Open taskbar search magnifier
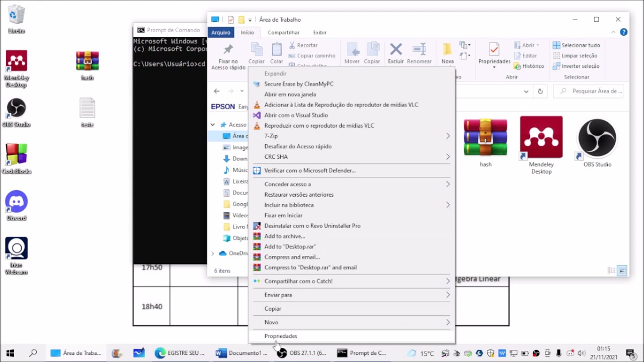This screenshot has height=362, width=644. [x=33, y=353]
